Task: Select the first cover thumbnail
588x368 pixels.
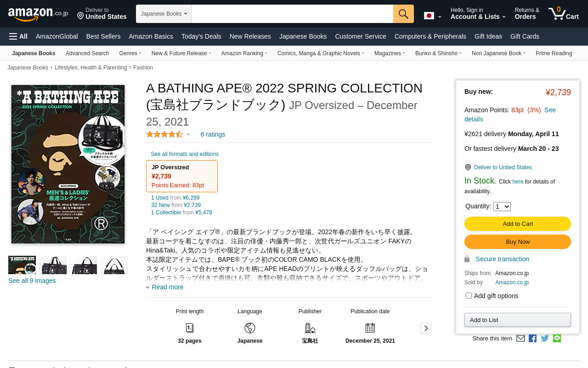Action: point(22,265)
